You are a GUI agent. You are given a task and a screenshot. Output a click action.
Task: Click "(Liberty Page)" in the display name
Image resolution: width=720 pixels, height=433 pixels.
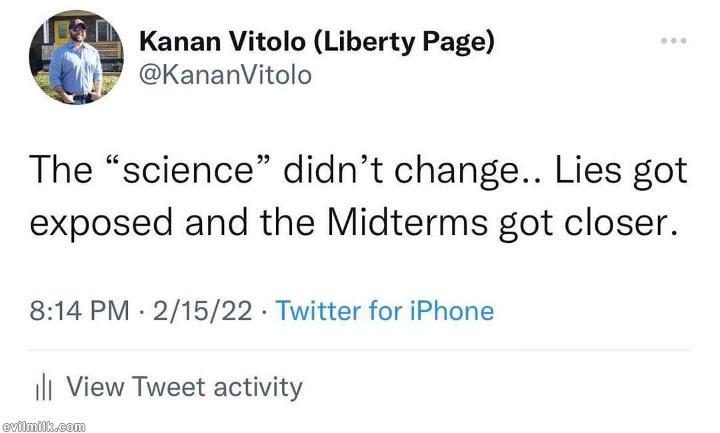click(397, 42)
